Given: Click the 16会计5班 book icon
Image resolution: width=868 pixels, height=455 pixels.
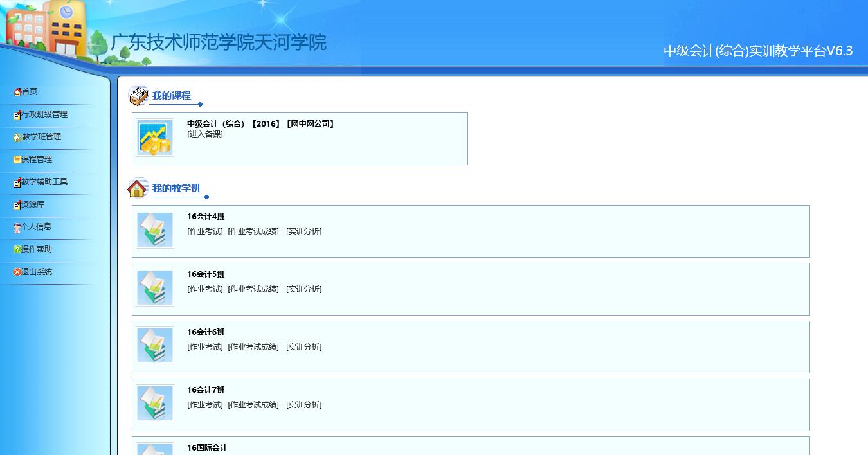Looking at the screenshot, I should pos(155,288).
